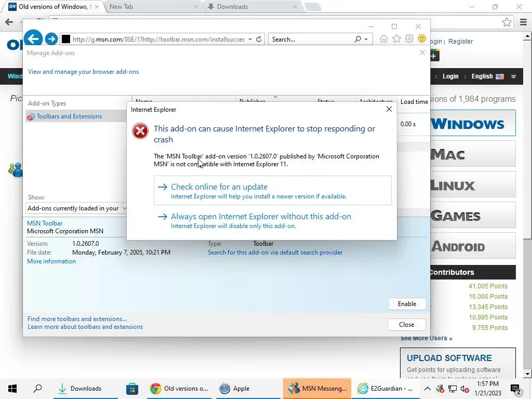Select Toolbars and Extensions add-on type
The height and width of the screenshot is (399, 532).
(x=76, y=116)
